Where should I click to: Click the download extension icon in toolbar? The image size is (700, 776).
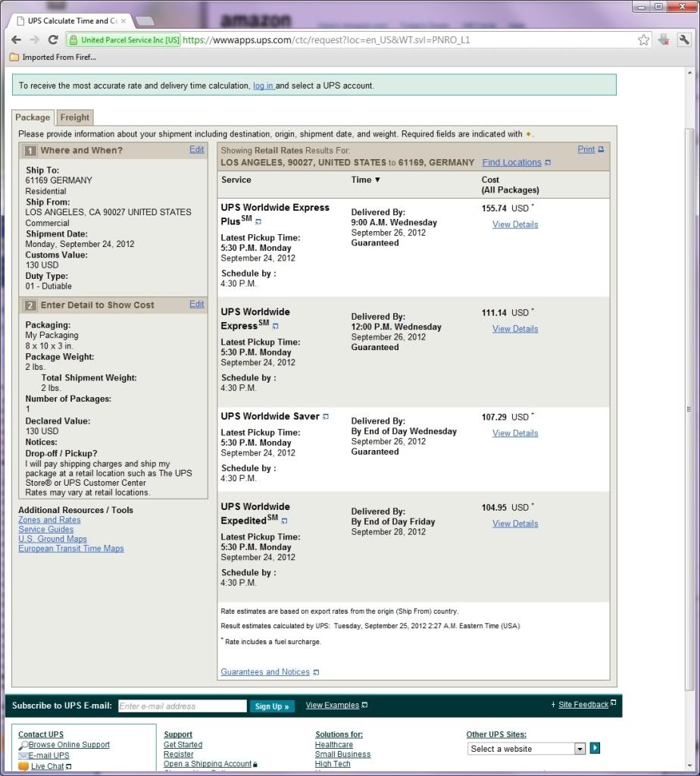(x=664, y=40)
